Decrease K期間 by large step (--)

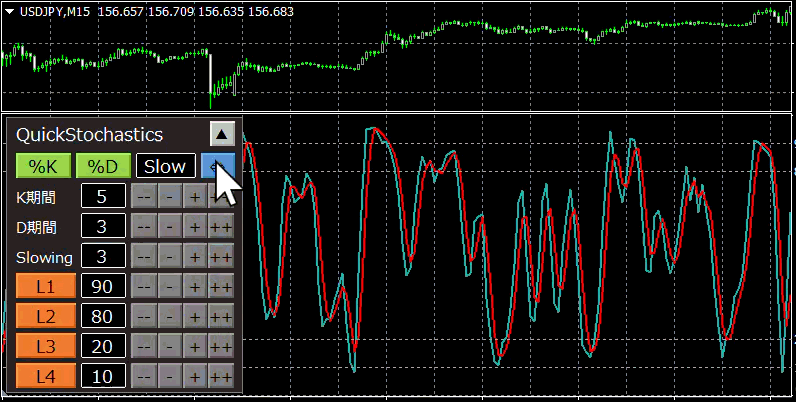pyautogui.click(x=144, y=196)
